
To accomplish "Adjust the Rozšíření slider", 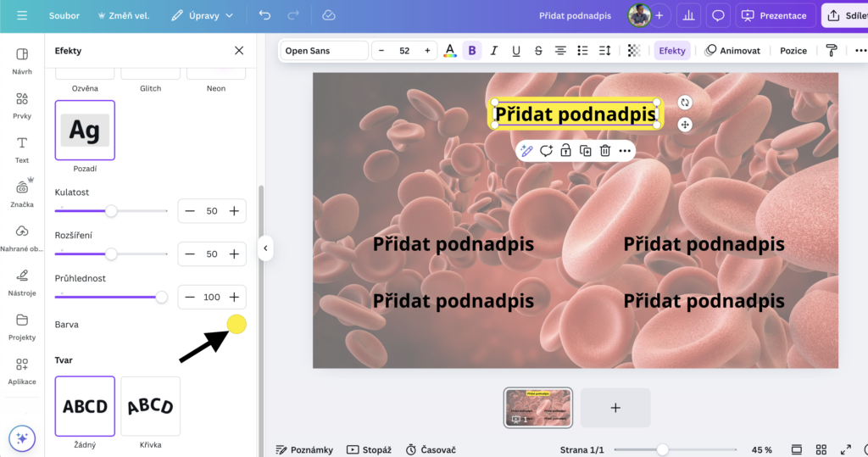I will [111, 254].
